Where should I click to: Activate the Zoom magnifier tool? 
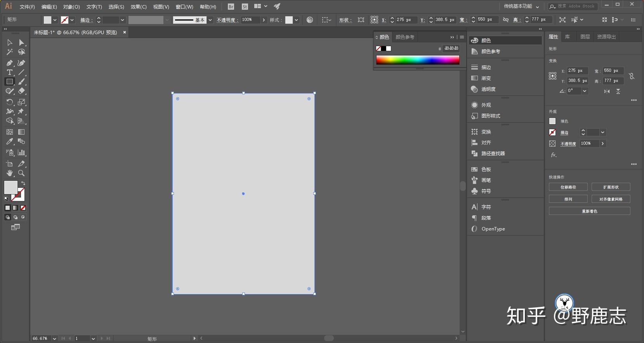(x=21, y=173)
